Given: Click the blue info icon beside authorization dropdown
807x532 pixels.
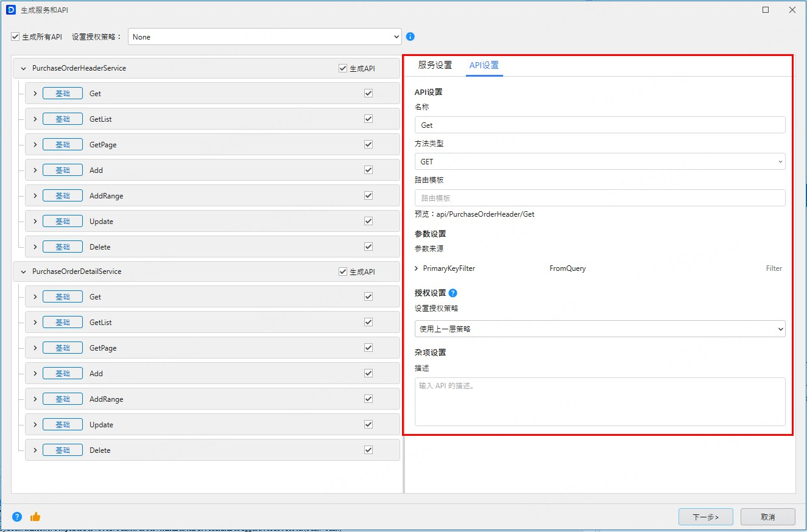Looking at the screenshot, I should [x=411, y=37].
